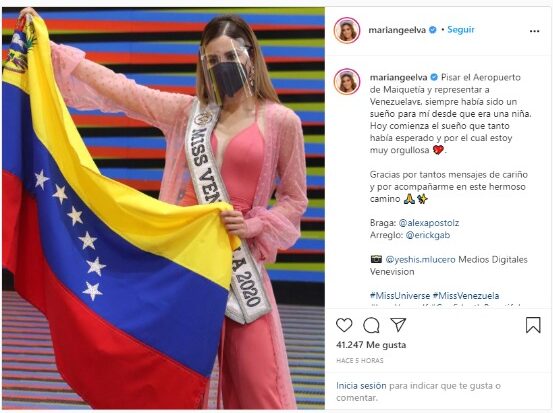Click the caption avatar of mariangeelva
553x413 pixels.
[x=347, y=81]
